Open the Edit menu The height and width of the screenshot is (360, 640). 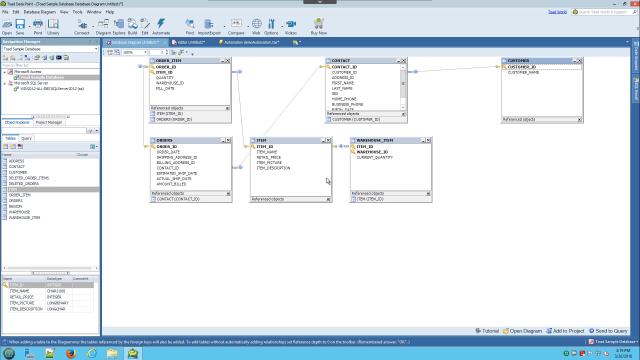(x=16, y=12)
